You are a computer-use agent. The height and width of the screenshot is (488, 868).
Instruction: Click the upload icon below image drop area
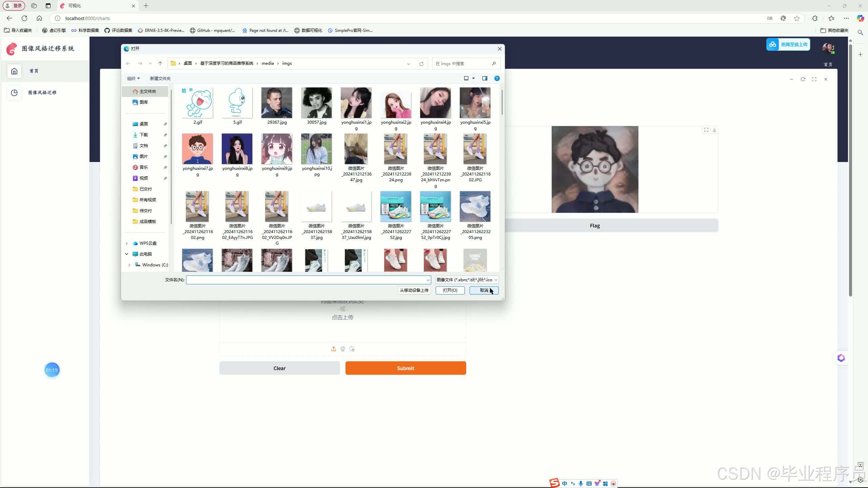(x=334, y=349)
